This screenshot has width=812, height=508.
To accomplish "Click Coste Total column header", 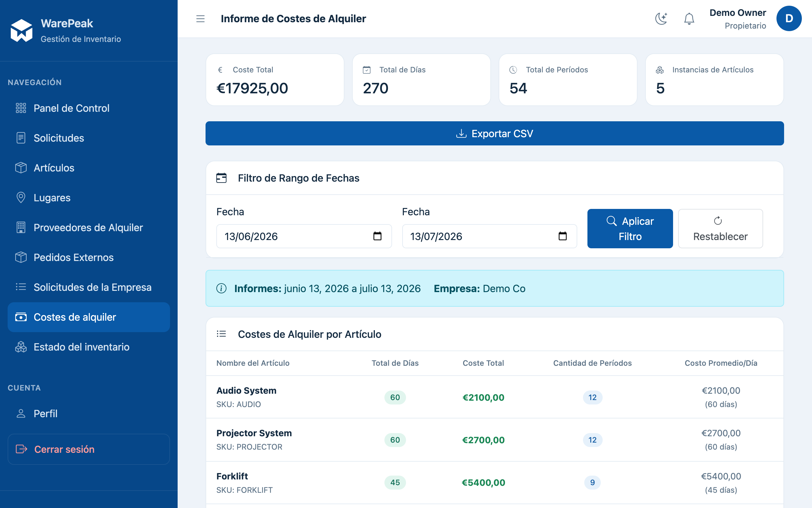I will (483, 363).
